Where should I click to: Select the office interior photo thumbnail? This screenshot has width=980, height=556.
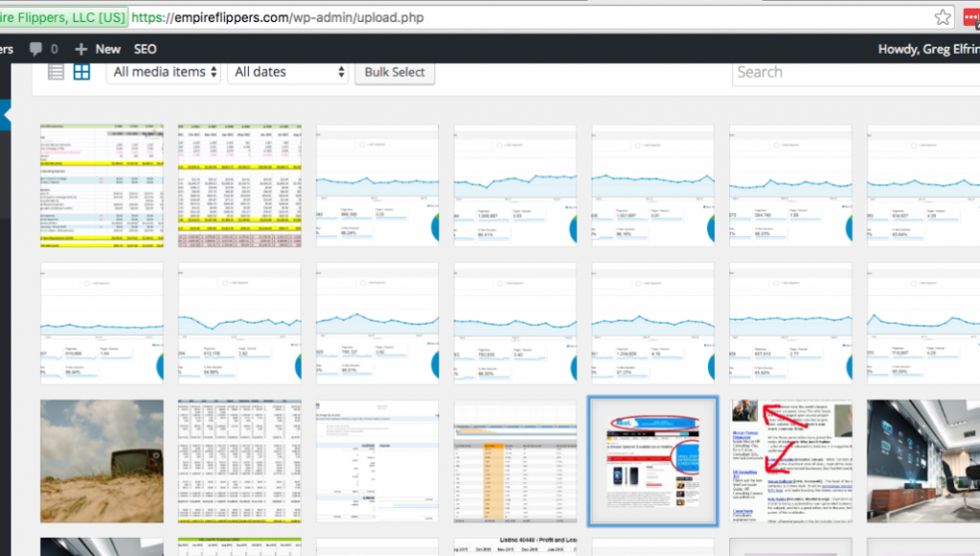[922, 461]
